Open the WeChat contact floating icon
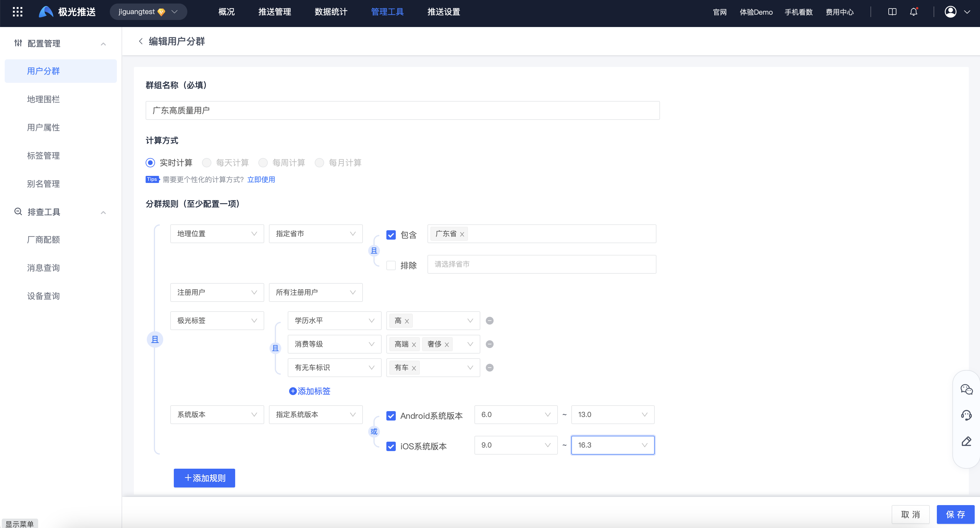980x528 pixels. (x=966, y=389)
